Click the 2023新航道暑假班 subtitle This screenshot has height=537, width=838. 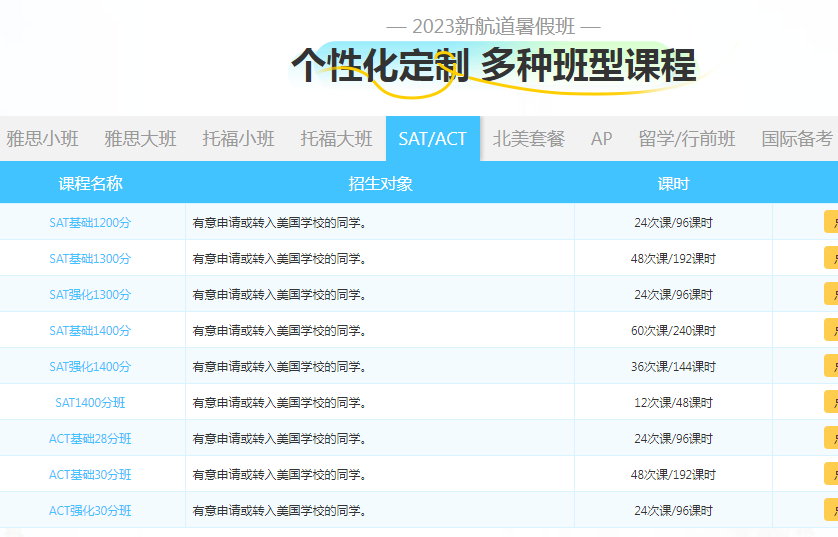coord(493,26)
